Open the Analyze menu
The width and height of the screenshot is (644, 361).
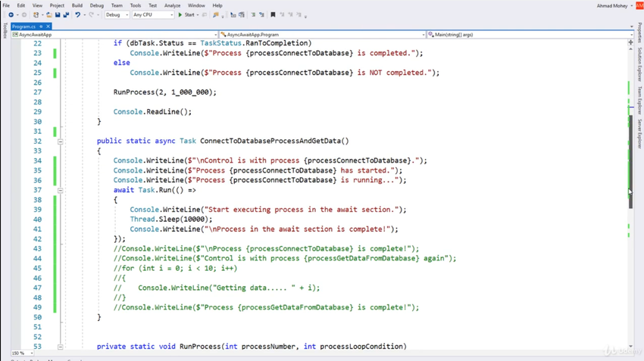pos(173,6)
